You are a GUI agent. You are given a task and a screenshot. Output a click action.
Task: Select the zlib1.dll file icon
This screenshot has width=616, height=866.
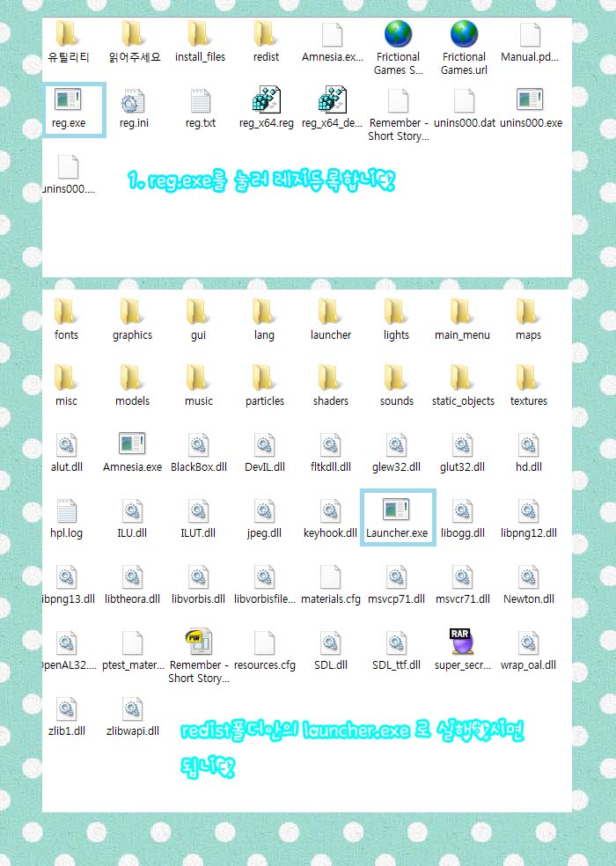pos(66,708)
